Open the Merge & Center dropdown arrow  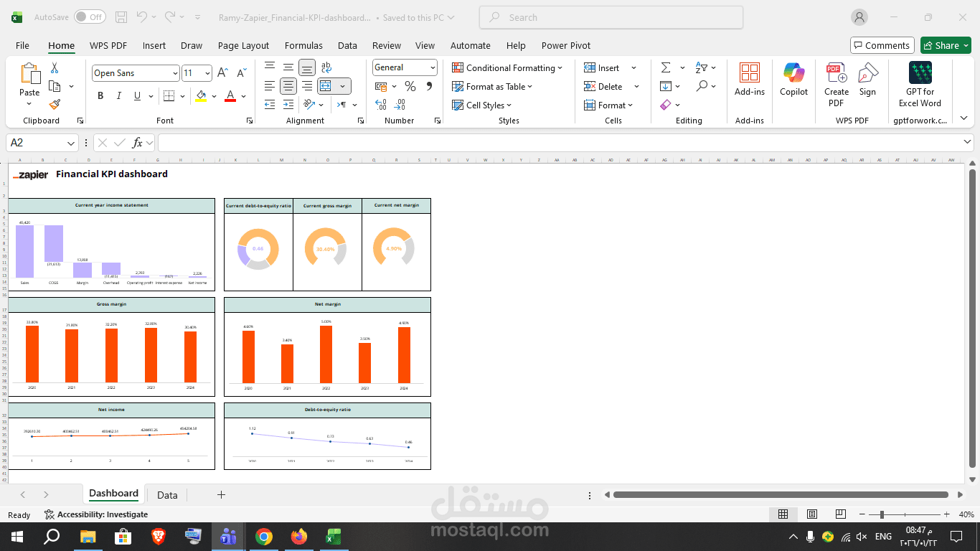click(343, 86)
